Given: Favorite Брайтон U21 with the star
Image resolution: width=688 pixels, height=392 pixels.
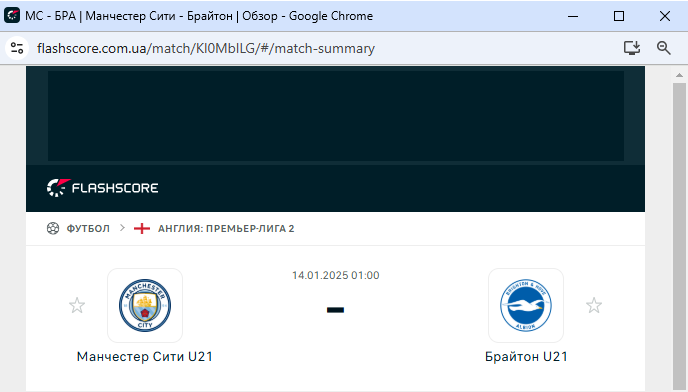Looking at the screenshot, I should click(594, 306).
